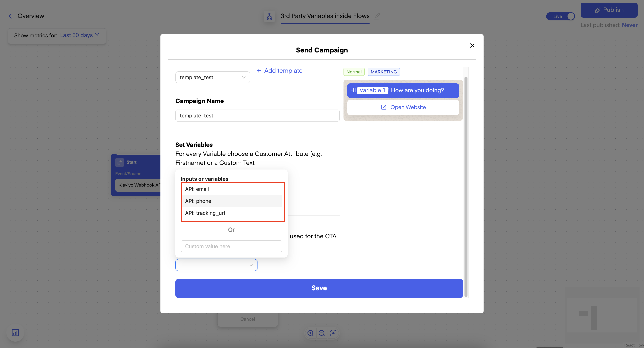Click the flow hierarchy icon near title

pyautogui.click(x=269, y=16)
